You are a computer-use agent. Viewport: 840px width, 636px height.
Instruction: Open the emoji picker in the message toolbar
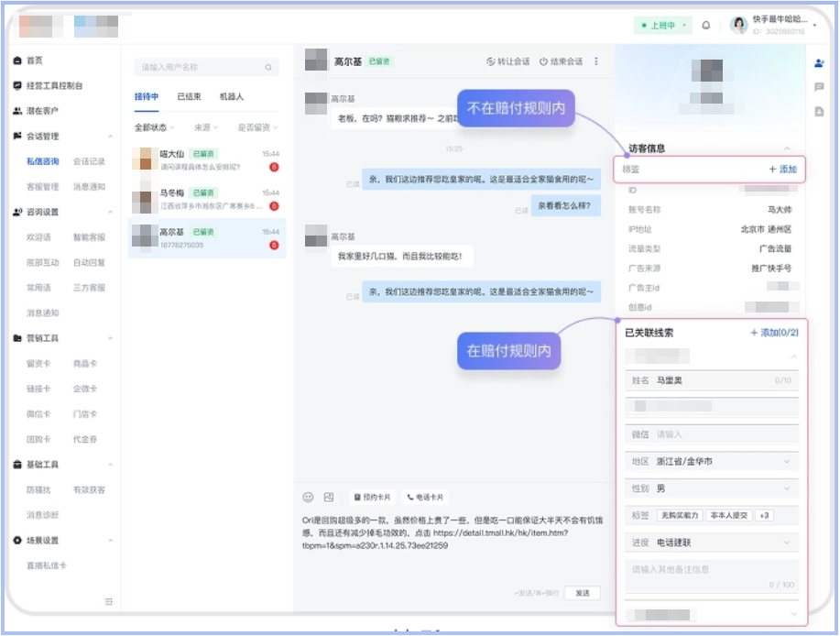pyautogui.click(x=309, y=496)
